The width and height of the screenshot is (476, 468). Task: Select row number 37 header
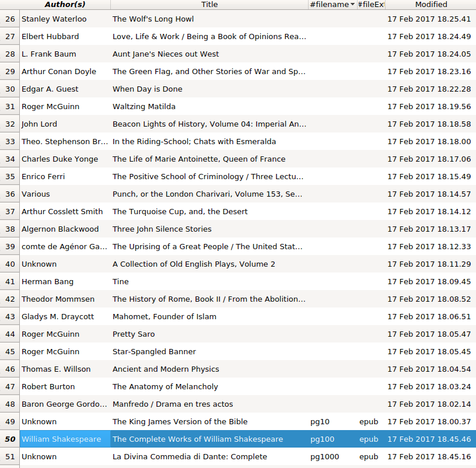[x=10, y=212]
